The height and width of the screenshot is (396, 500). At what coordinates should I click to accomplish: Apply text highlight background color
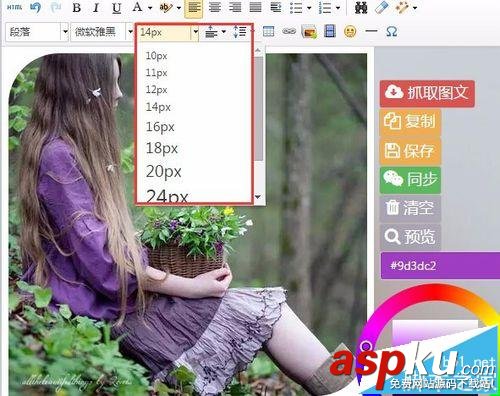166,7
